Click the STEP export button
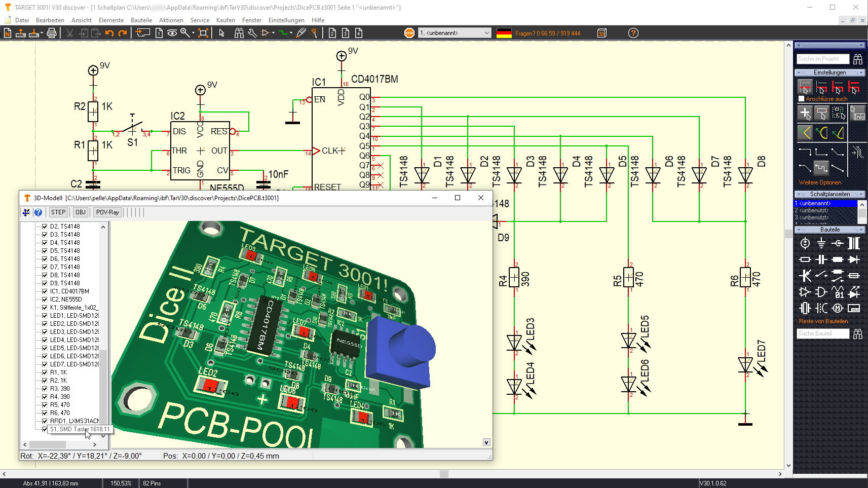This screenshot has height=488, width=868. click(58, 212)
